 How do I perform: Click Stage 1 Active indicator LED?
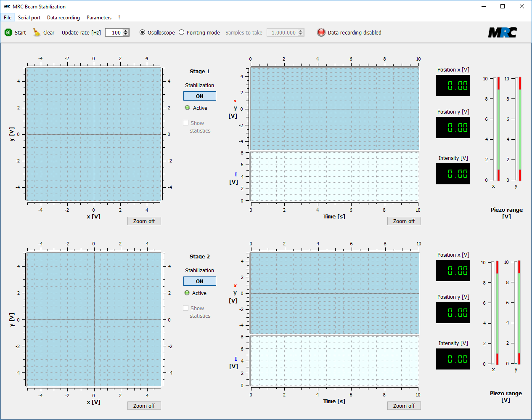click(x=187, y=108)
